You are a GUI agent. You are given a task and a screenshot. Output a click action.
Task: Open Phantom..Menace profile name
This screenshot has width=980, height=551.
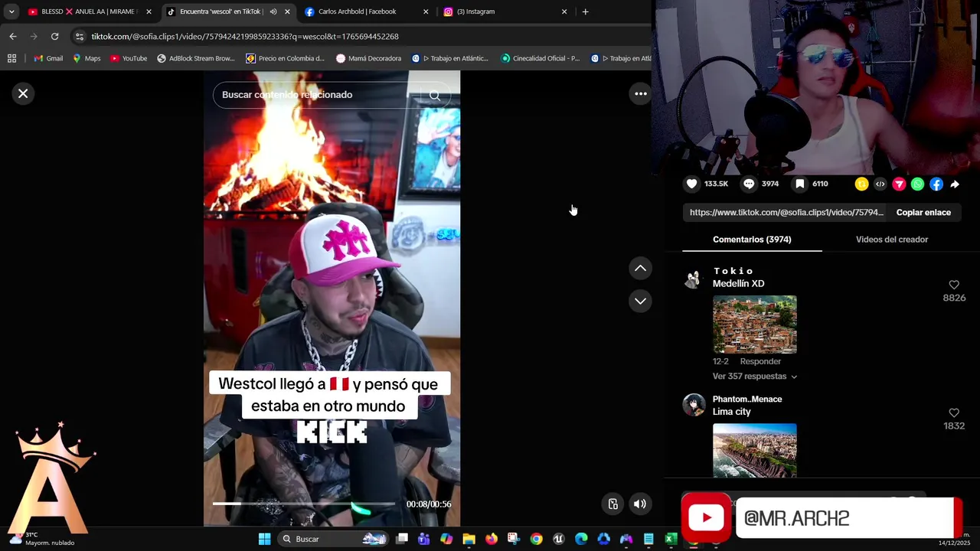(x=747, y=399)
